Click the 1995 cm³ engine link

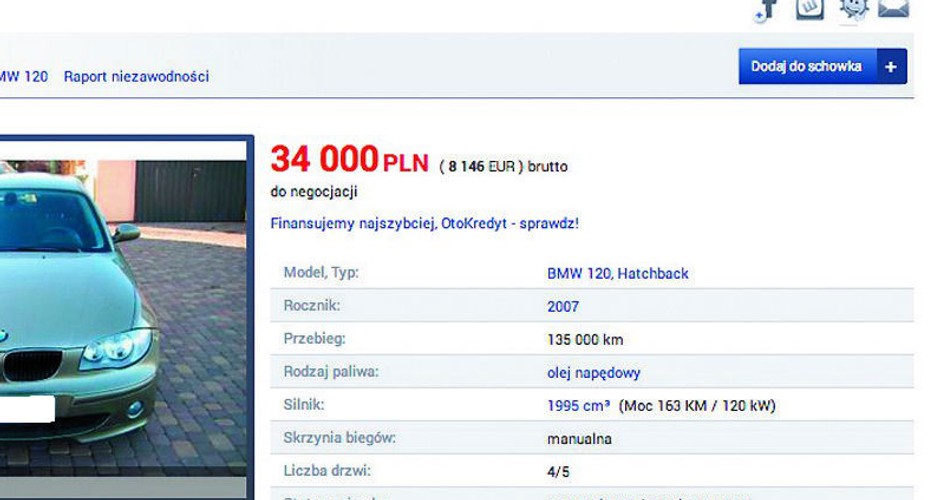point(579,406)
